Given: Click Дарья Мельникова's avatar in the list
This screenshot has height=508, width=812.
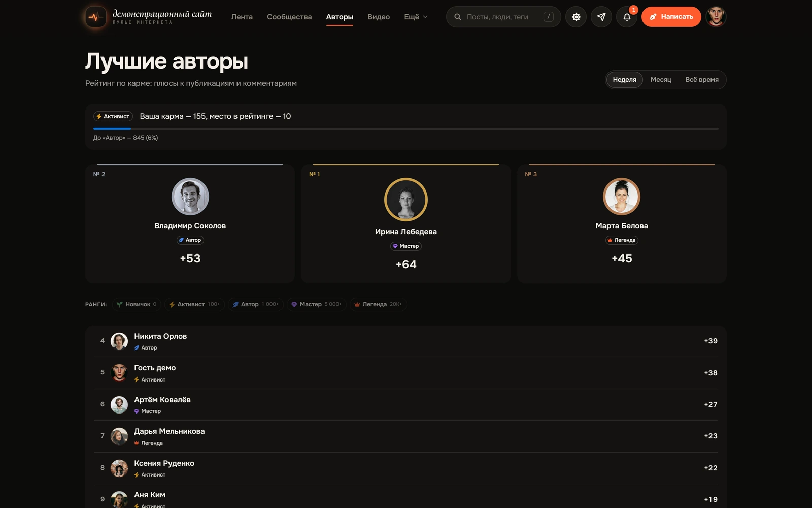Looking at the screenshot, I should click(119, 436).
